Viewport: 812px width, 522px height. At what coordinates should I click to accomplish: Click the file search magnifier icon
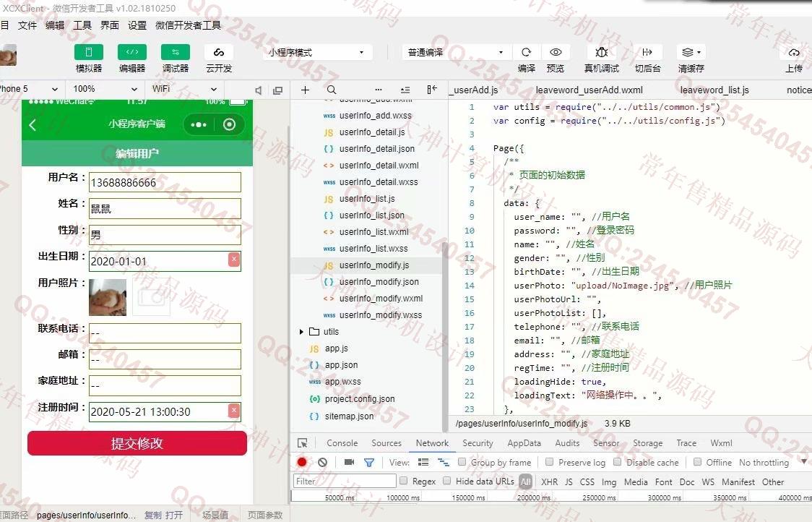332,90
